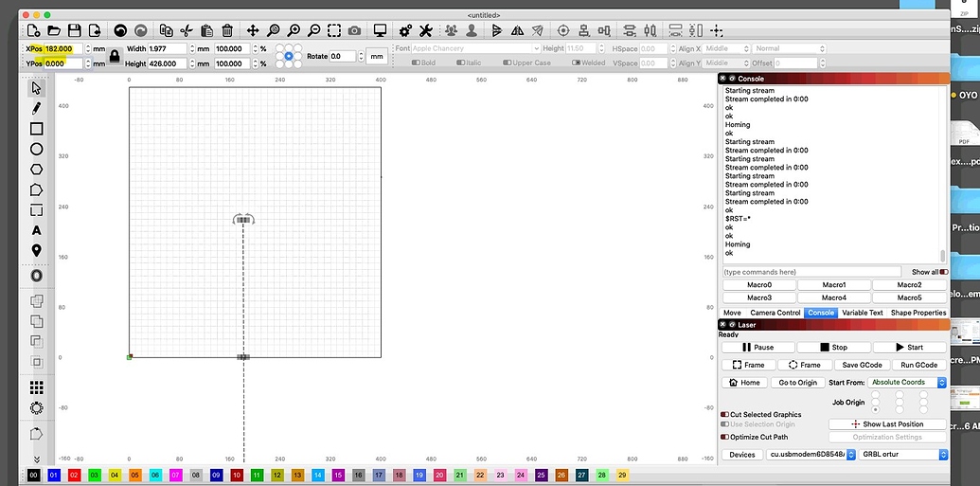This screenshot has width=980, height=486.
Task: Toggle Italic text option
Action: click(x=460, y=63)
